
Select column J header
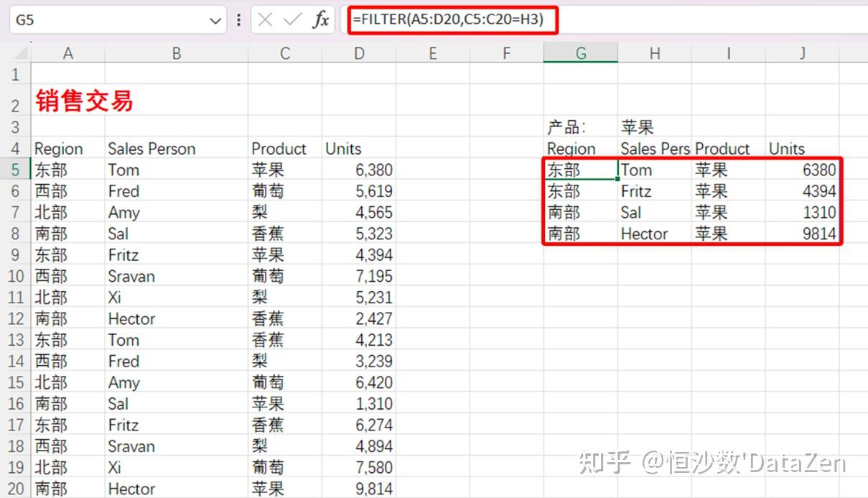pos(802,53)
